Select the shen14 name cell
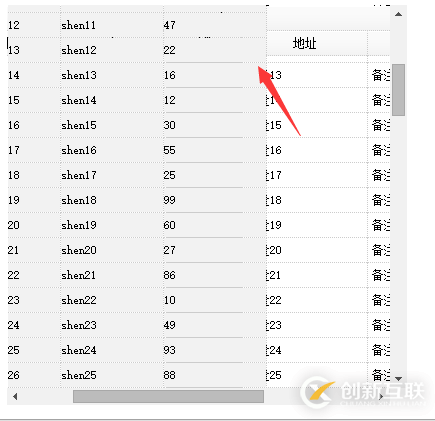The image size is (435, 421). point(112,100)
